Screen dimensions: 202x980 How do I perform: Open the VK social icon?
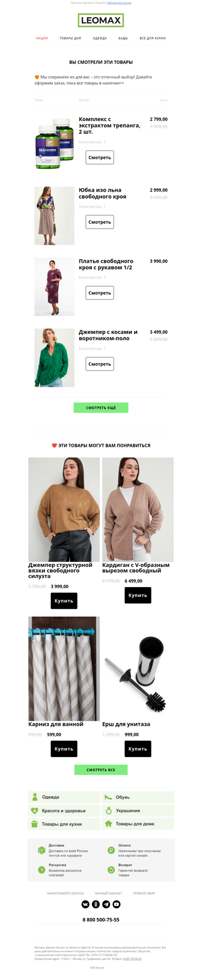pos(85,904)
